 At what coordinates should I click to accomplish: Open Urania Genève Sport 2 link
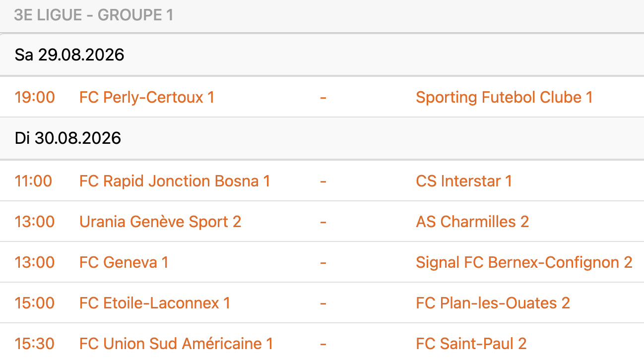(160, 222)
